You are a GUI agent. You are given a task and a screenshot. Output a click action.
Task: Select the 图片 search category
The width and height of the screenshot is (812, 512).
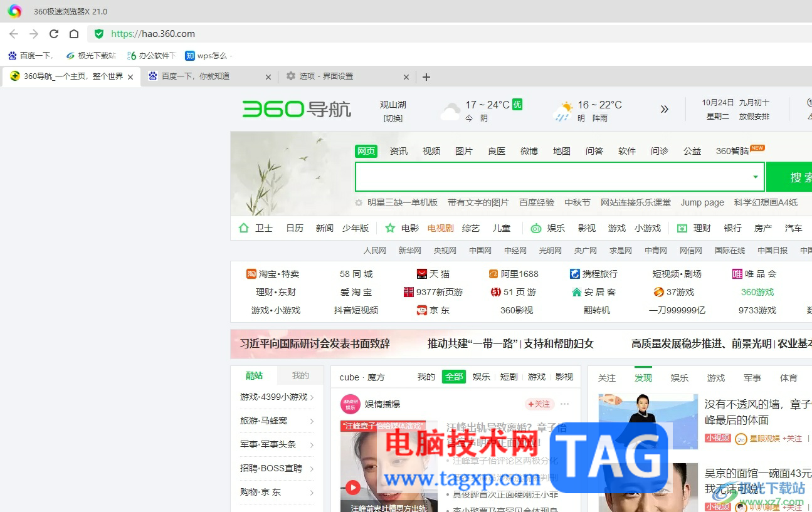click(x=464, y=151)
